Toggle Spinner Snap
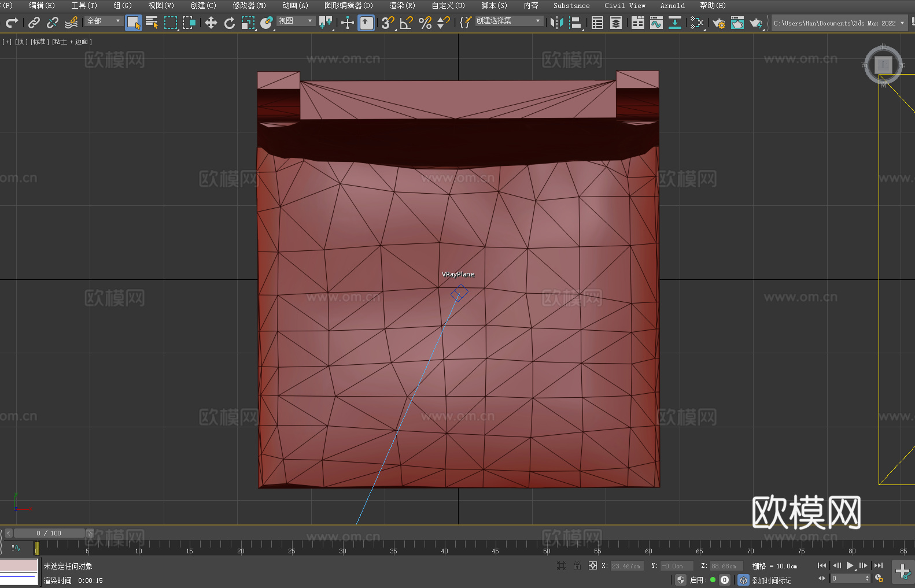This screenshot has height=588, width=915. click(x=444, y=23)
